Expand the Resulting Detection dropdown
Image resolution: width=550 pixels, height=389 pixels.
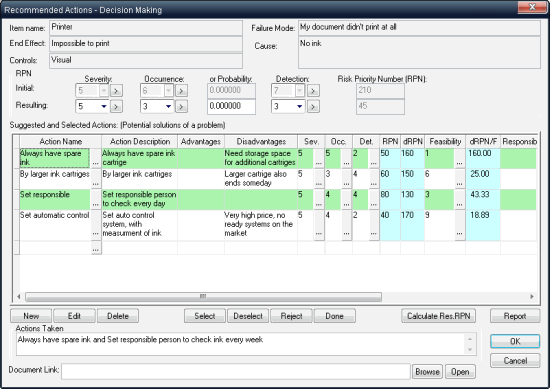(300, 106)
